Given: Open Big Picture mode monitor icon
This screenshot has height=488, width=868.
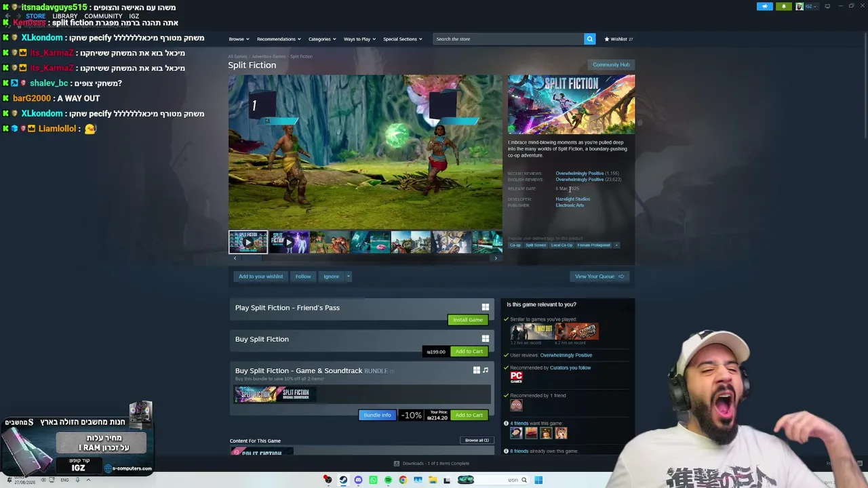Looking at the screenshot, I should 827,6.
